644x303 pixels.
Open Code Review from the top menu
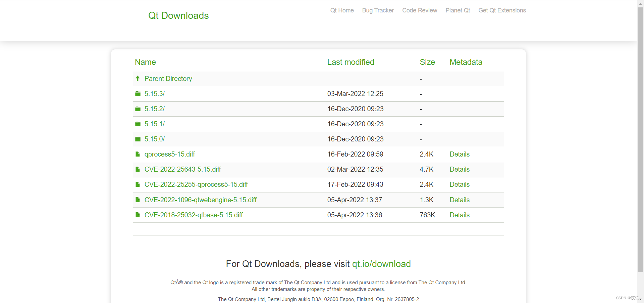click(x=419, y=10)
